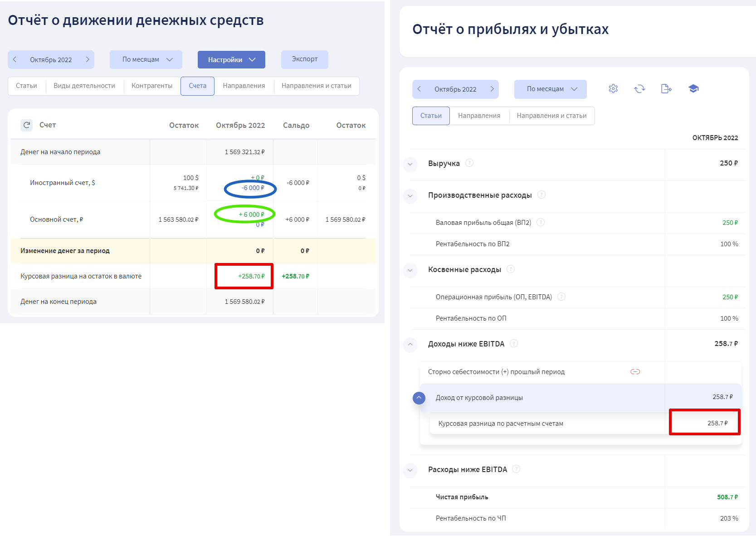
Task: Expand the Производственные расходы section
Action: 410,196
